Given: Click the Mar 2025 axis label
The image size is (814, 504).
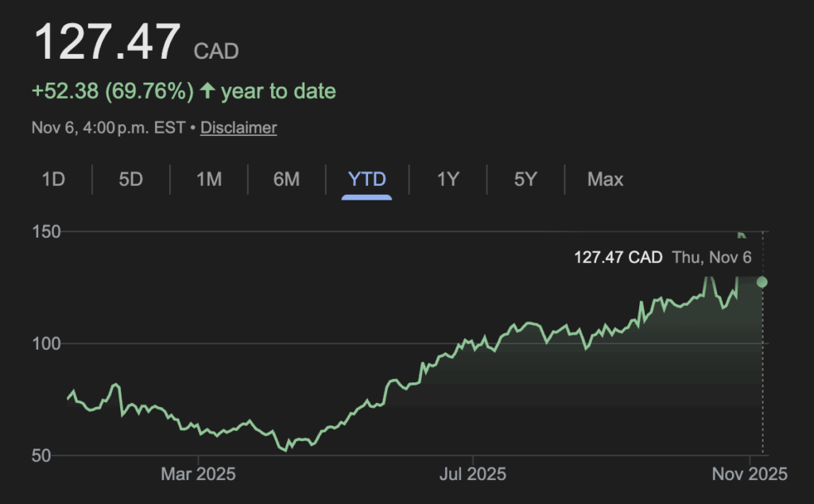Looking at the screenshot, I should tap(198, 475).
